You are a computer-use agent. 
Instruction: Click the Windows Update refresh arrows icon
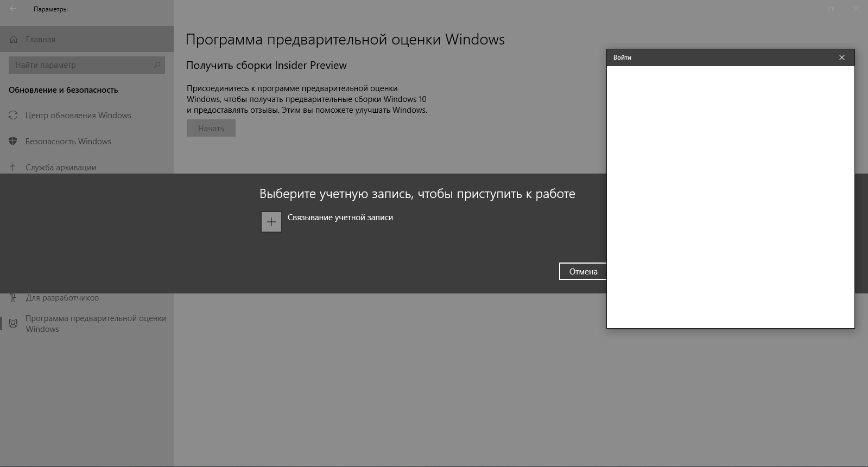click(13, 116)
